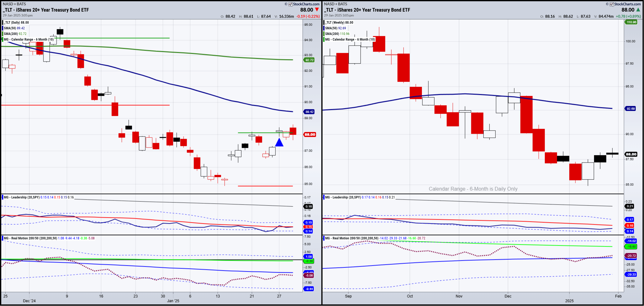Click the green -16.60 Real Motion tag on weekly chart

[631, 247]
